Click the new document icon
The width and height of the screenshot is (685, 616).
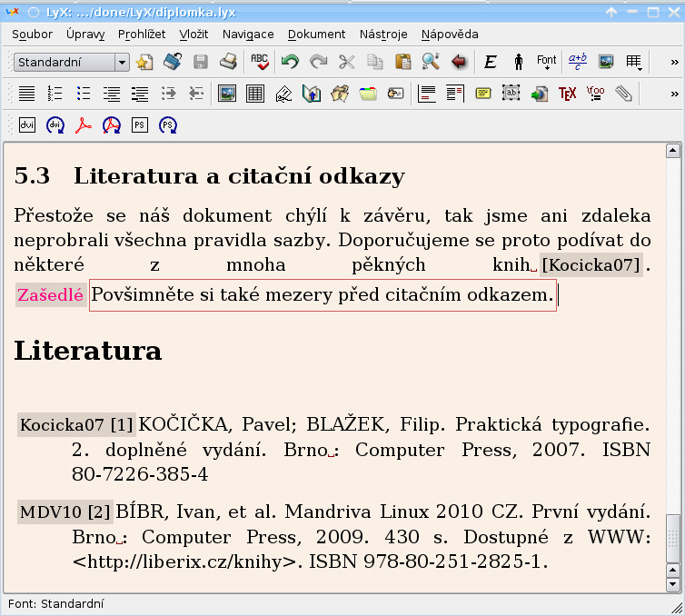click(144, 62)
